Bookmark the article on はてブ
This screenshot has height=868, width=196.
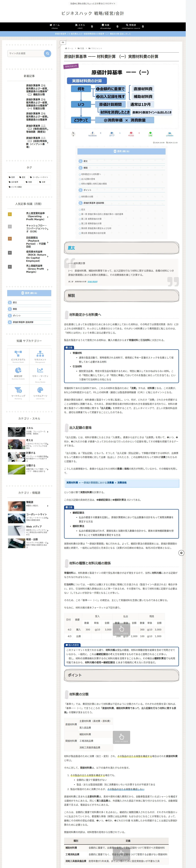pos(112,134)
